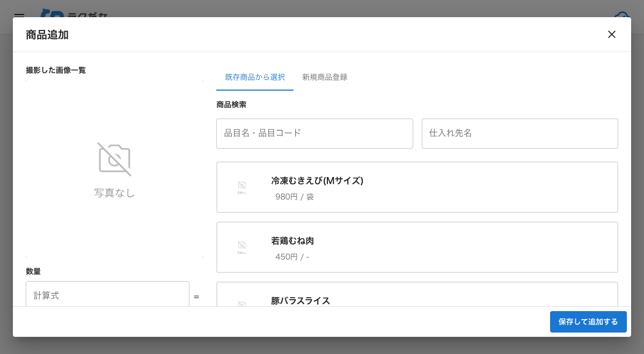Click thumbnail icon of 冷凍むきえび item
Image resolution: width=644 pixels, height=354 pixels.
point(242,187)
